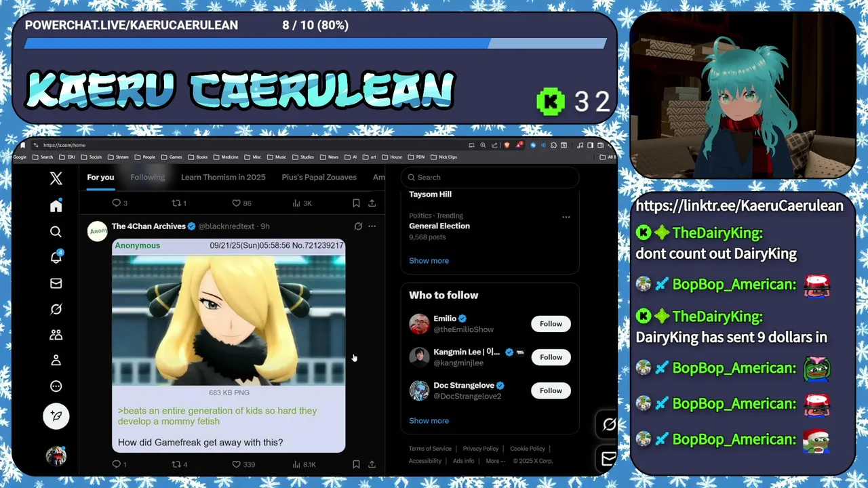868x488 pixels.
Task: Open Profile person icon in sidebar
Action: (56, 361)
